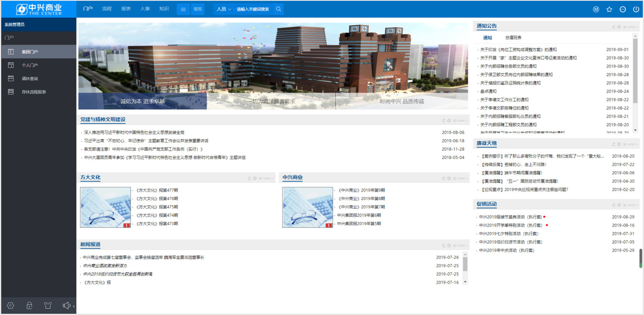Open the M message icon in header
This screenshot has height=315, width=644.
click(596, 9)
